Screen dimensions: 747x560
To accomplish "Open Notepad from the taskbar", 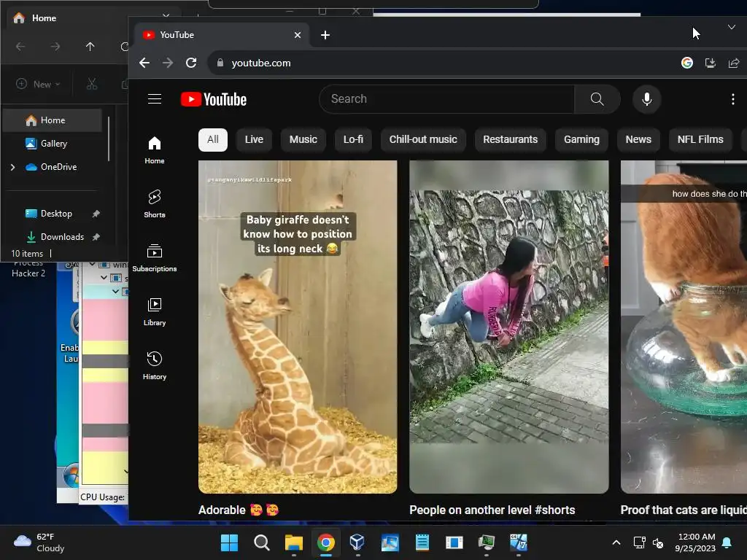I will 422,542.
